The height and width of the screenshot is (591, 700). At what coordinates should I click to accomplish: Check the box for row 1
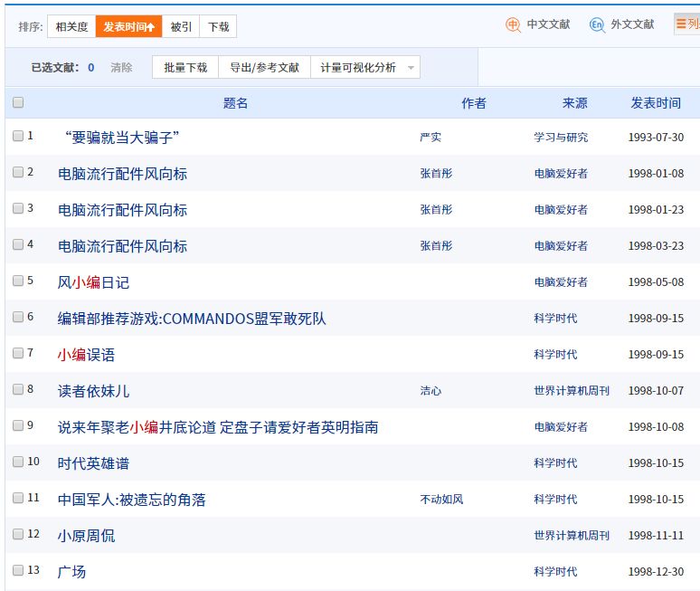pyautogui.click(x=18, y=136)
